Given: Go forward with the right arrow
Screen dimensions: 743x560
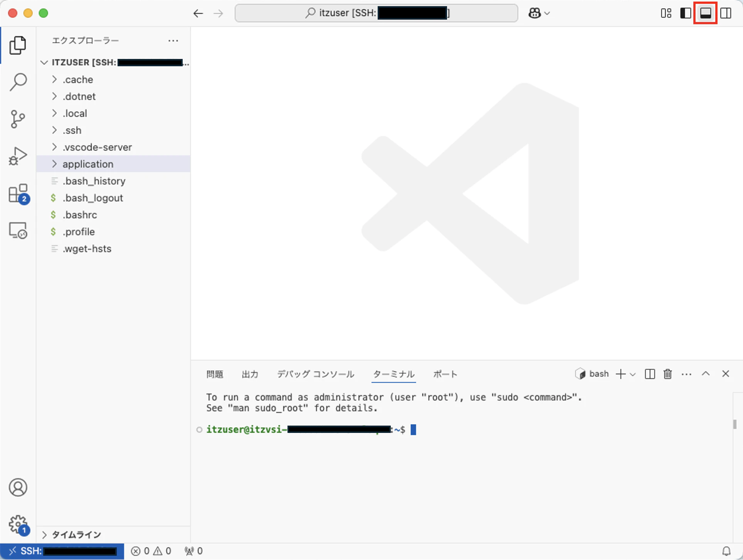Looking at the screenshot, I should (x=219, y=13).
